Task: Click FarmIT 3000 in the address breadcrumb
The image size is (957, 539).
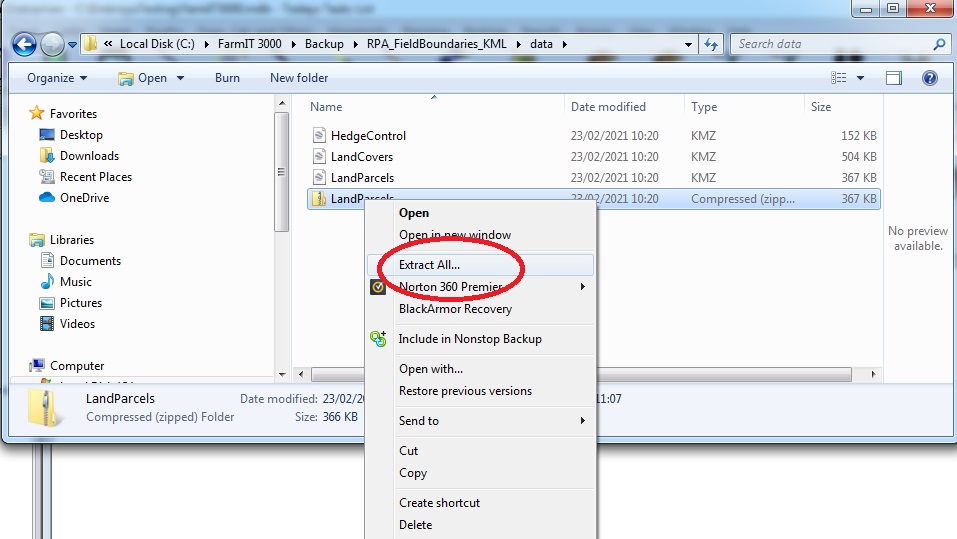Action: pyautogui.click(x=250, y=44)
